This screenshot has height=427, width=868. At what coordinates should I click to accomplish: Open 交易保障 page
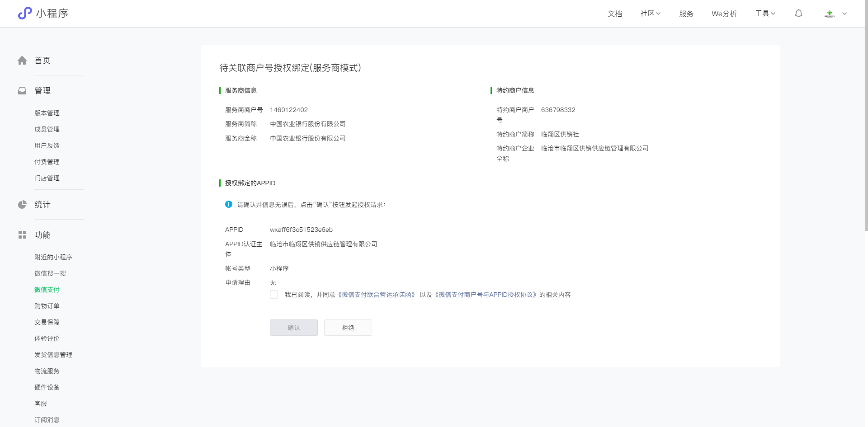47,322
